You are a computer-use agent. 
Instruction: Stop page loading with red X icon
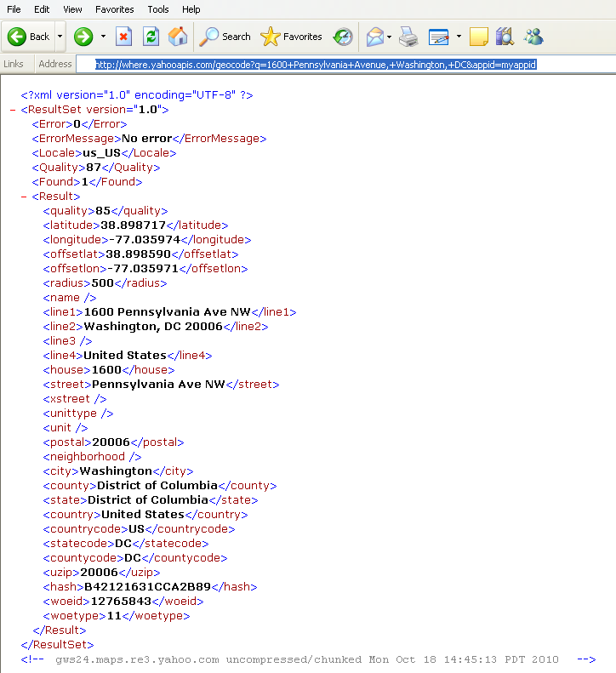(123, 37)
